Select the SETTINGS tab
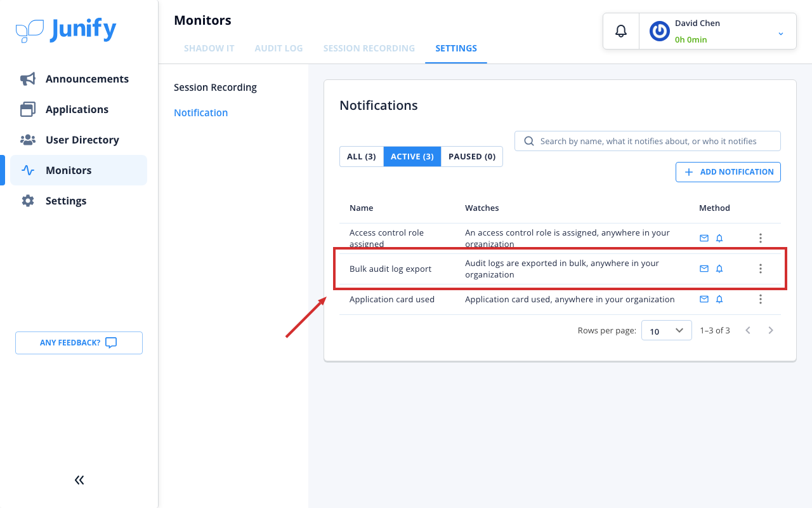The width and height of the screenshot is (812, 508). point(456,48)
